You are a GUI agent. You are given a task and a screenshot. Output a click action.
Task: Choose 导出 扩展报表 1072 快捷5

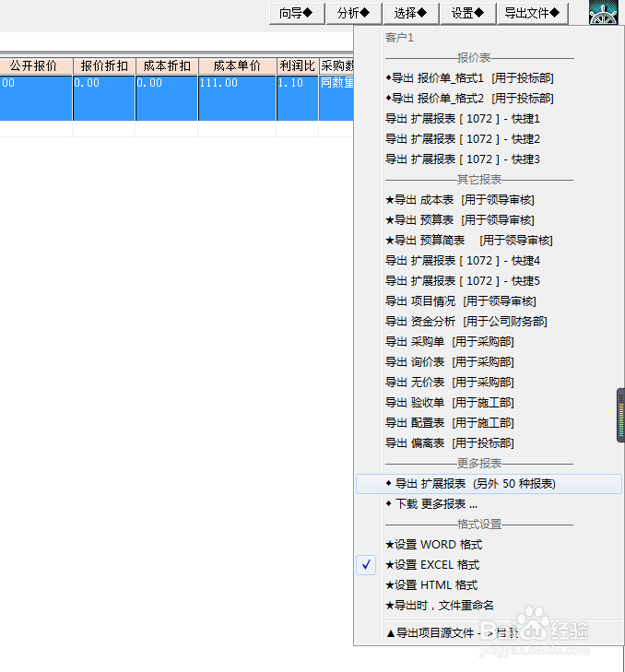coord(489,281)
